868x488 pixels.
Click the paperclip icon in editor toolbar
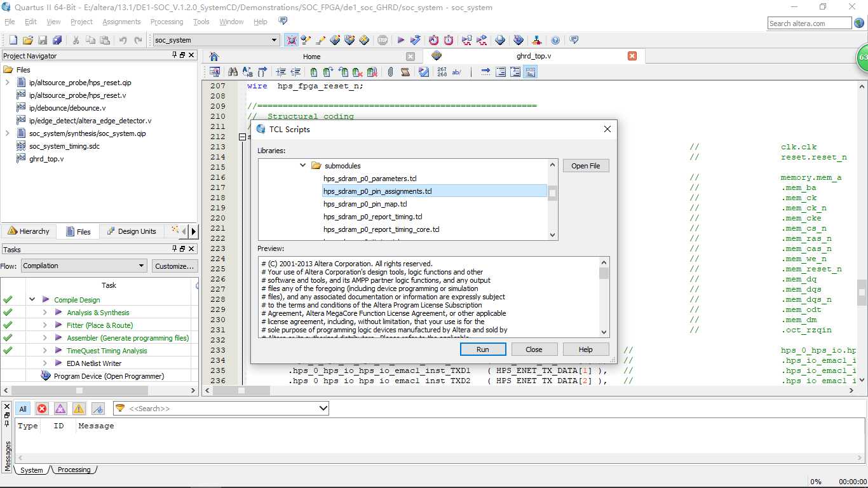[x=390, y=72]
